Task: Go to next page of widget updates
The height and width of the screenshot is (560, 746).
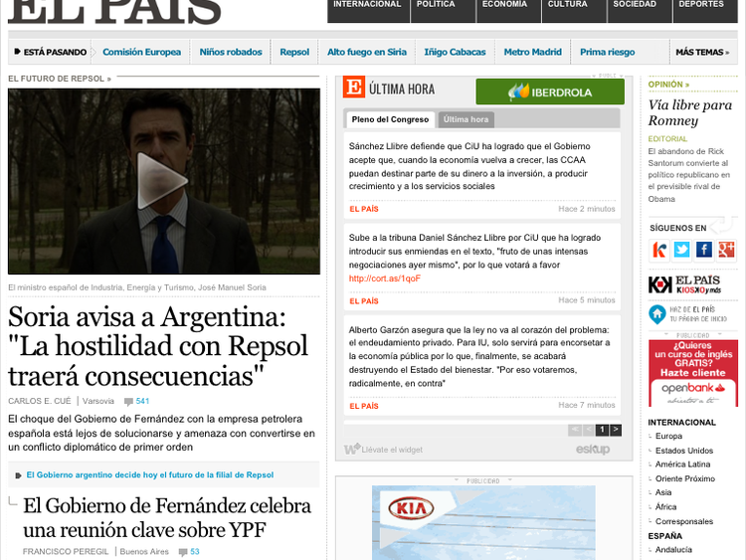Action: pyautogui.click(x=615, y=430)
